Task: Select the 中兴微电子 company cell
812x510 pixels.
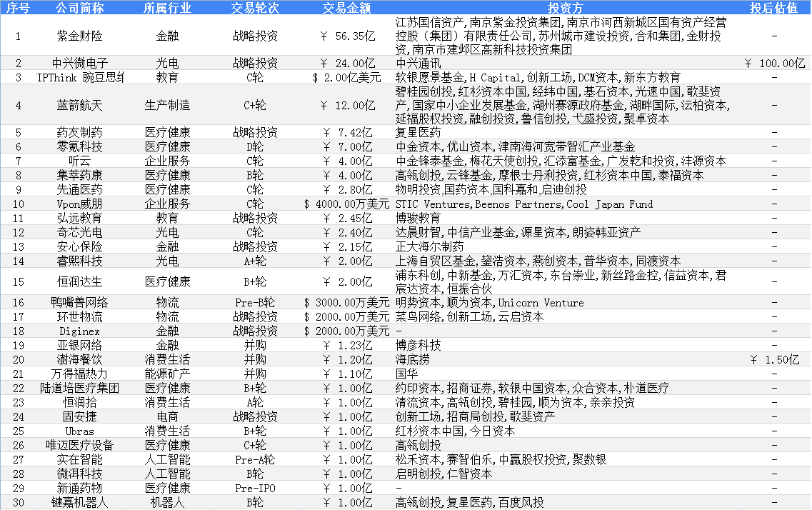Action: pos(80,63)
